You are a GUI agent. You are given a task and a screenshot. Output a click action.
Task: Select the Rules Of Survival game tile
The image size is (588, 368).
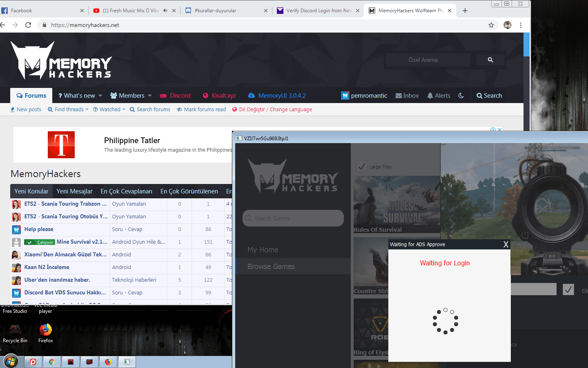click(x=397, y=204)
